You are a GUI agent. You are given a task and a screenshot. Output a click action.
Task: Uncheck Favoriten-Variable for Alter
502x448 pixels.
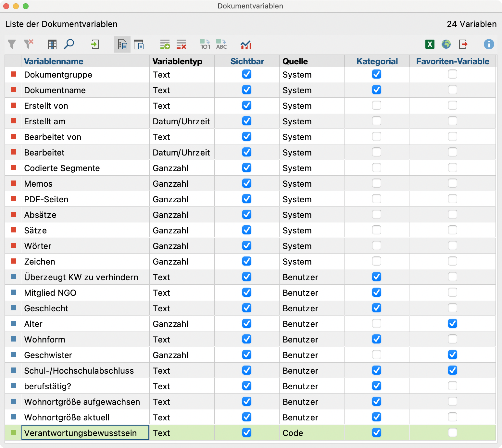click(453, 324)
